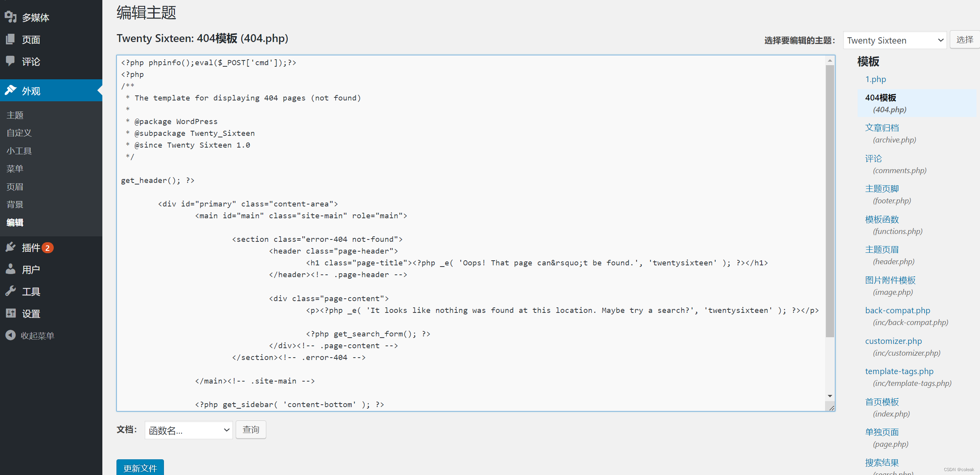Click the 外观 appearance paintbrush icon
Image resolution: width=980 pixels, height=475 pixels.
(x=10, y=90)
